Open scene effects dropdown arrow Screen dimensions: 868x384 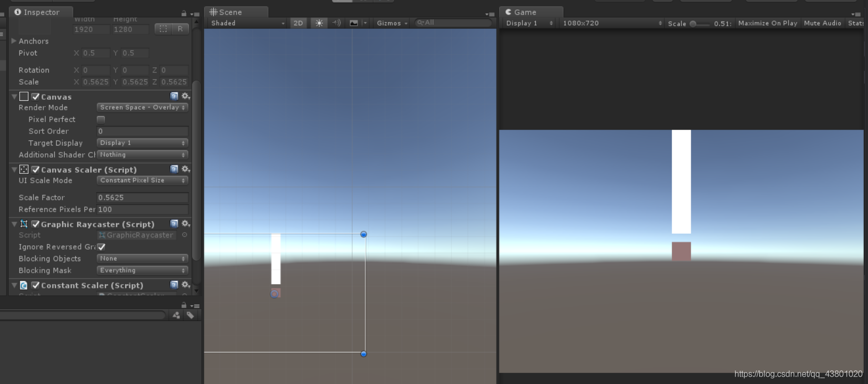click(x=364, y=23)
